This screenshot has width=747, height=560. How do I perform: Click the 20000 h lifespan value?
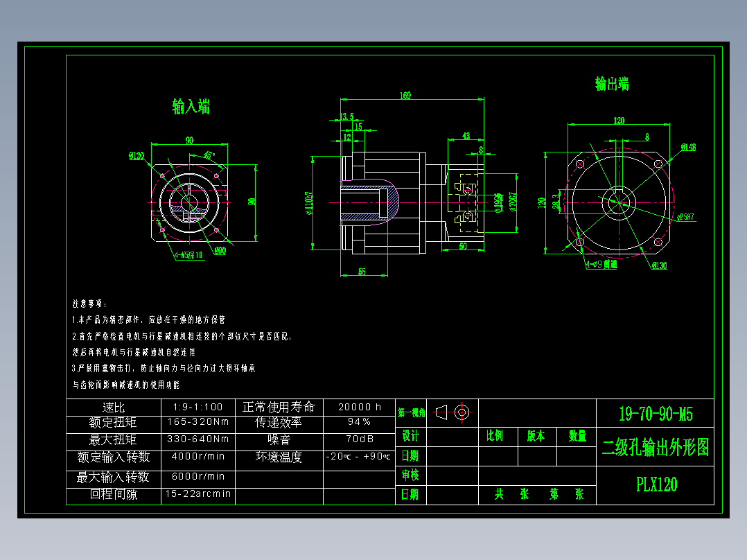point(358,408)
